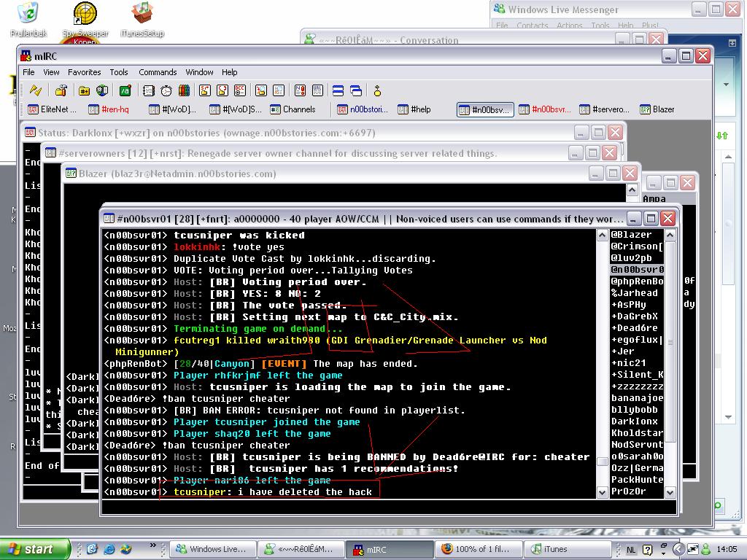
Task: Select @Crimson in the nick list
Action: pyautogui.click(x=636, y=246)
